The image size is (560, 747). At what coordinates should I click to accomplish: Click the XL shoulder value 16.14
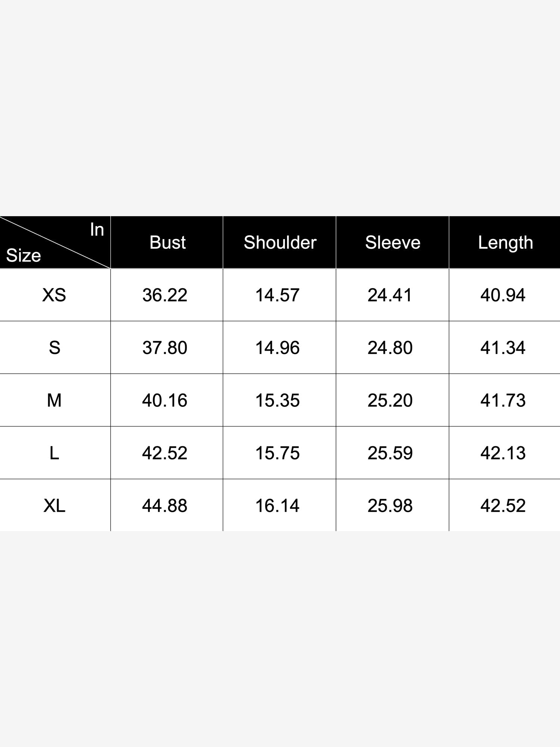point(277,506)
